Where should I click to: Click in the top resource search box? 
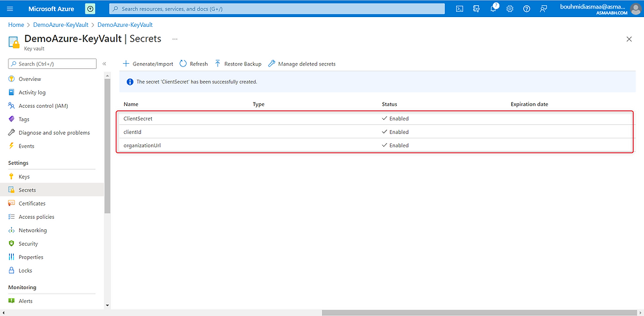[x=277, y=9]
